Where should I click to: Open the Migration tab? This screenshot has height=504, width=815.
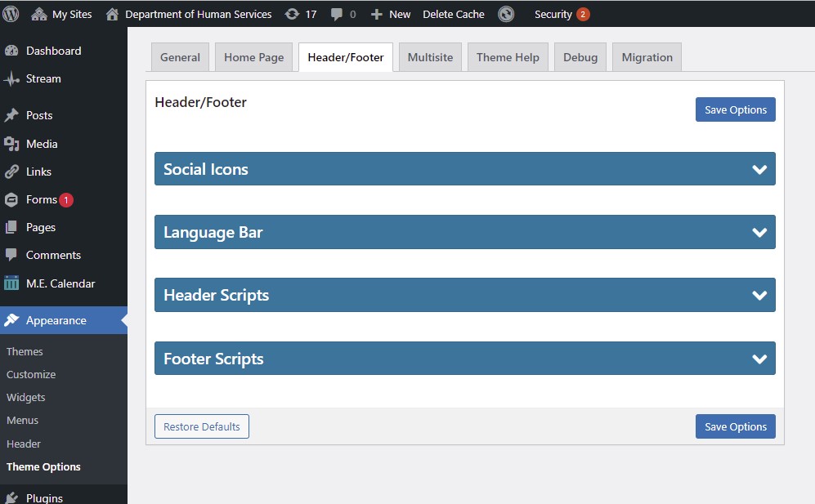coord(647,57)
